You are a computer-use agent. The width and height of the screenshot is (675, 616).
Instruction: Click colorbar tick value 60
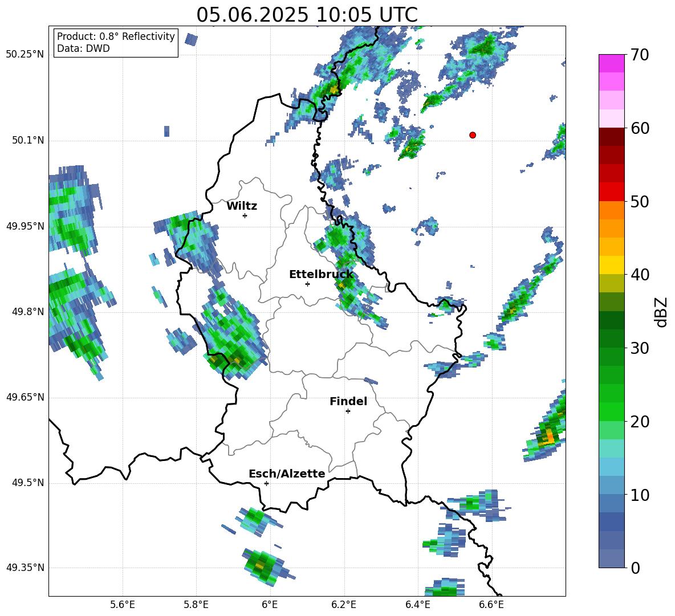point(640,128)
